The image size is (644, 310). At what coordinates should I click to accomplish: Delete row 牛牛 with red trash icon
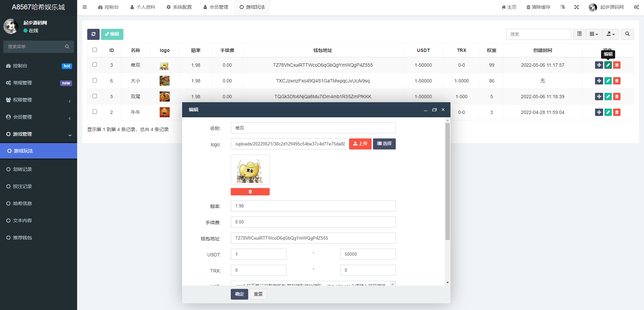(x=617, y=112)
